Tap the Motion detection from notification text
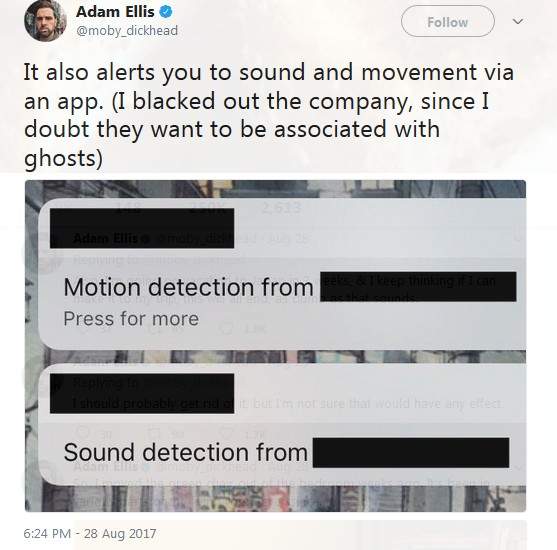The height and width of the screenshot is (550, 557). (x=188, y=287)
